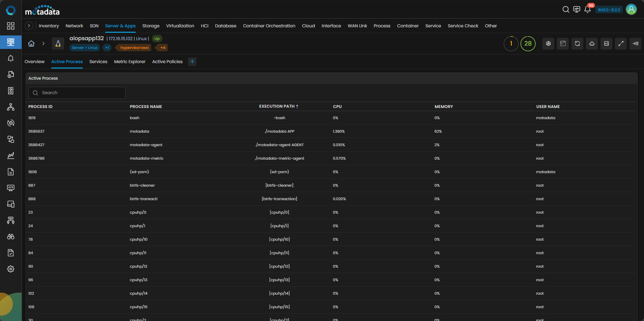Image resolution: width=644 pixels, height=321 pixels.
Task: Open the topology icon in left sidebar
Action: [x=11, y=107]
